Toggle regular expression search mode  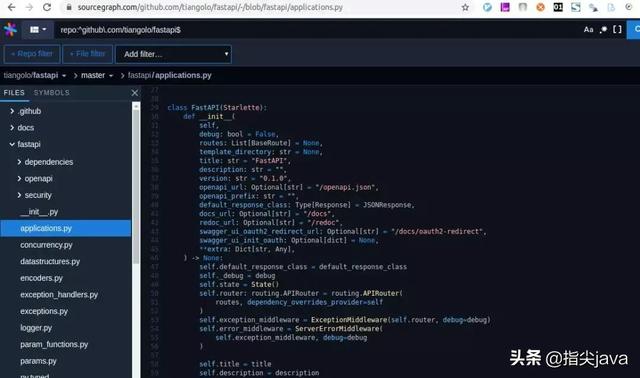pyautogui.click(x=603, y=29)
